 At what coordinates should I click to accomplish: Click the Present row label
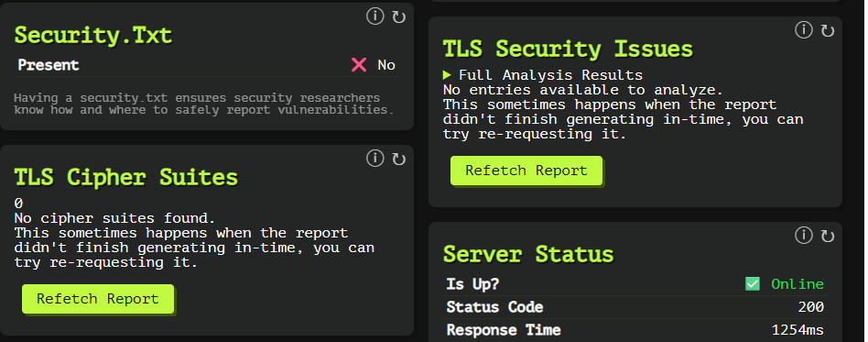coord(49,65)
